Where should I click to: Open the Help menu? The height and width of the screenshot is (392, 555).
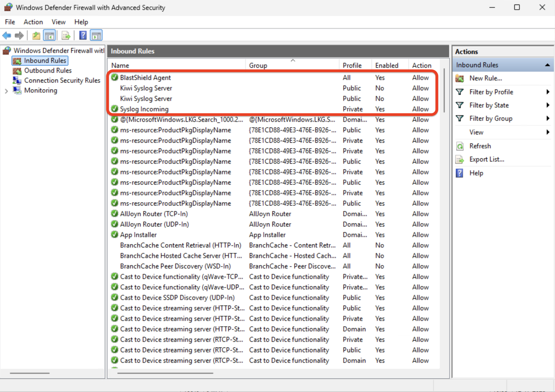(81, 22)
